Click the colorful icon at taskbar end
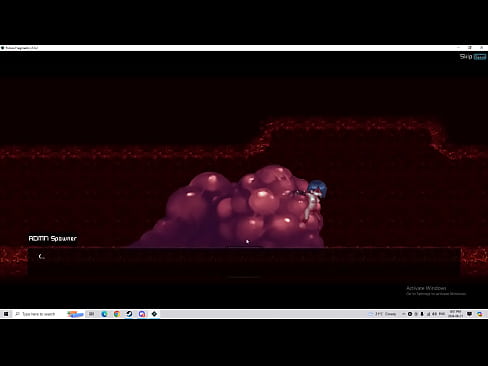Screen dimensions: 488x366 (480, 314)
